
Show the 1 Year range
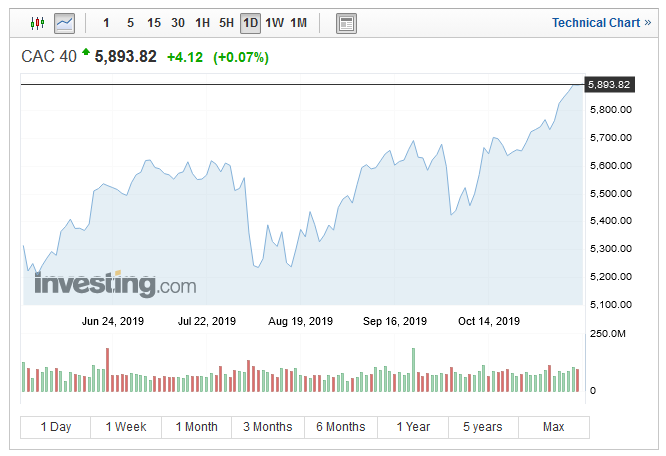tap(413, 427)
